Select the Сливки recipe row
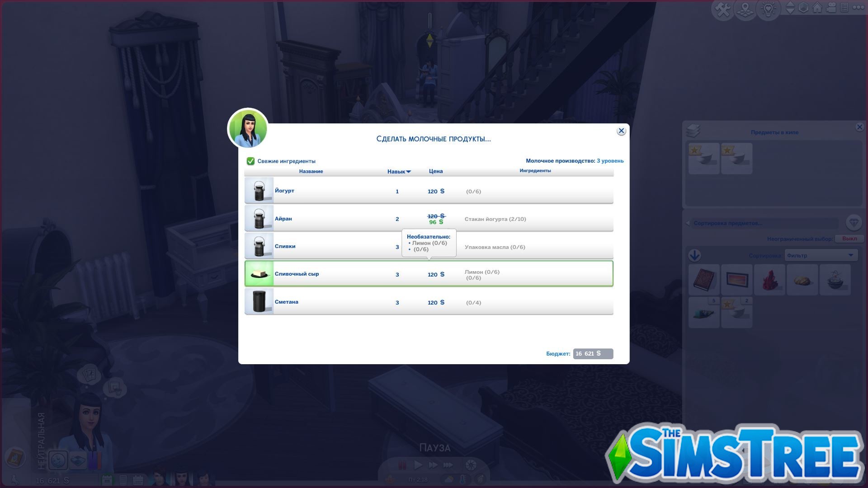 click(429, 246)
